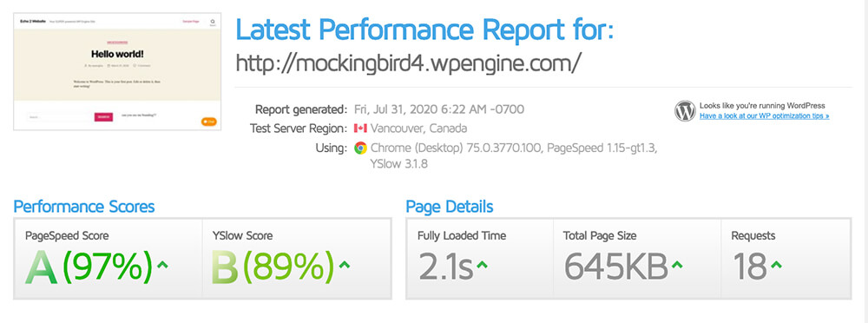868x323 pixels.
Task: Select the YSlow Score B (89%) box
Action: 297,259
